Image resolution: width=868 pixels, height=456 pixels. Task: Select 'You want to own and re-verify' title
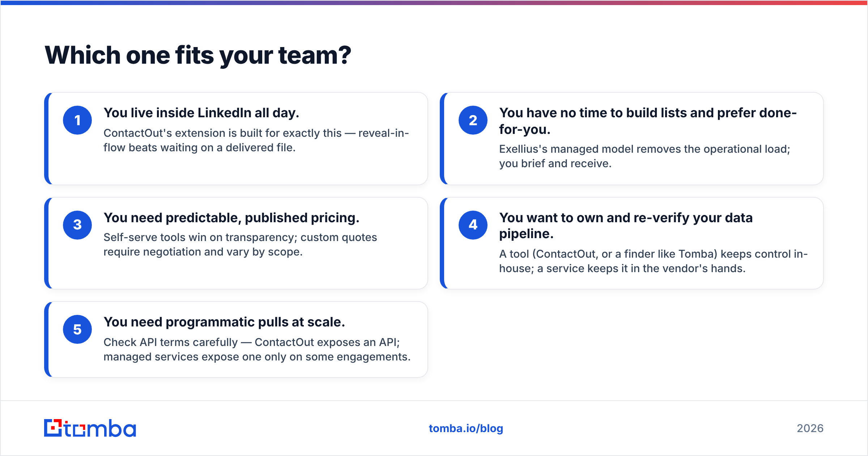[x=626, y=226]
